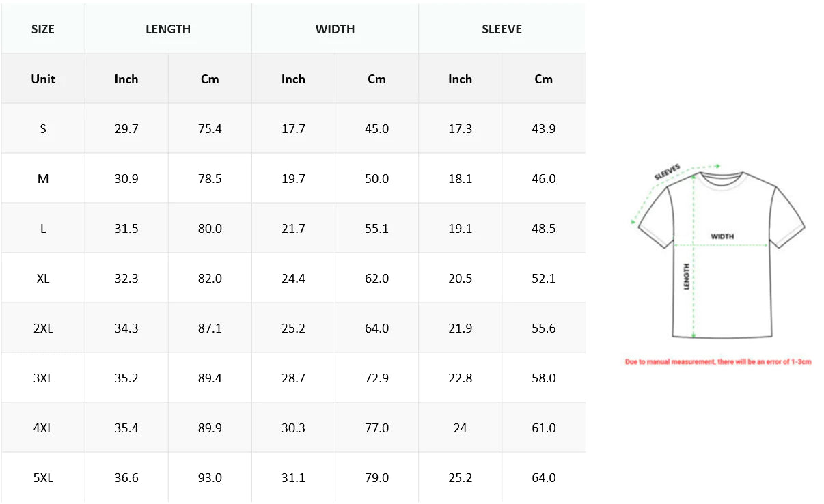Click the Unit cell in the subheader row
This screenshot has width=824, height=504.
[43, 79]
